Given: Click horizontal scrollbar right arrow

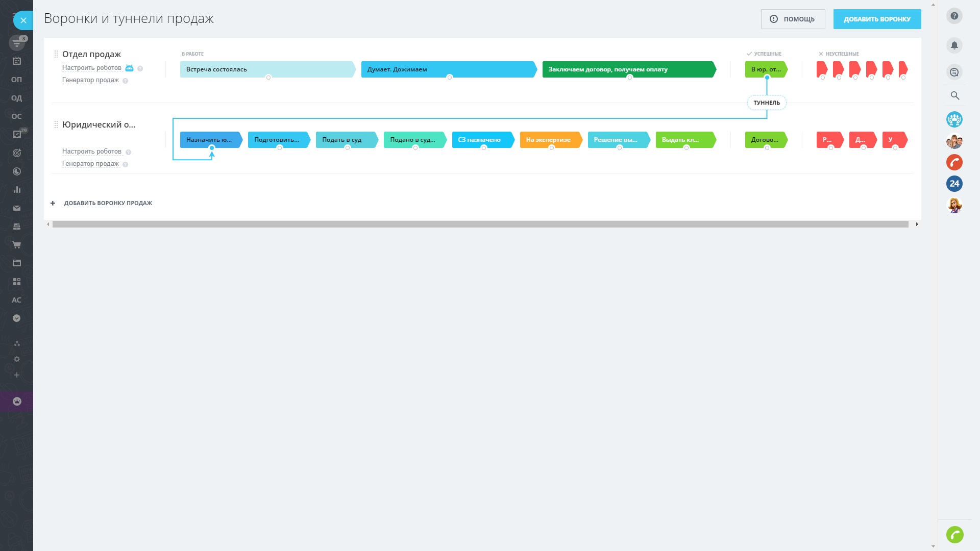Looking at the screenshot, I should pyautogui.click(x=917, y=224).
